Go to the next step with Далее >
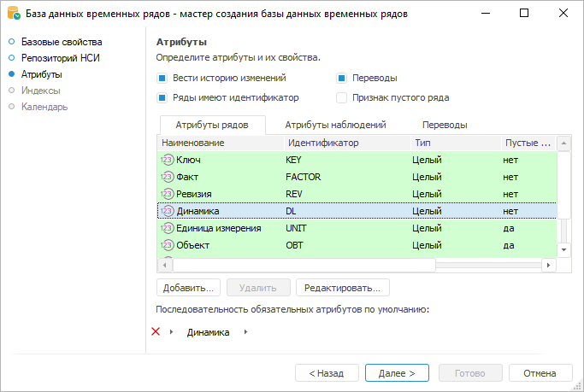584x392 pixels. pos(397,373)
